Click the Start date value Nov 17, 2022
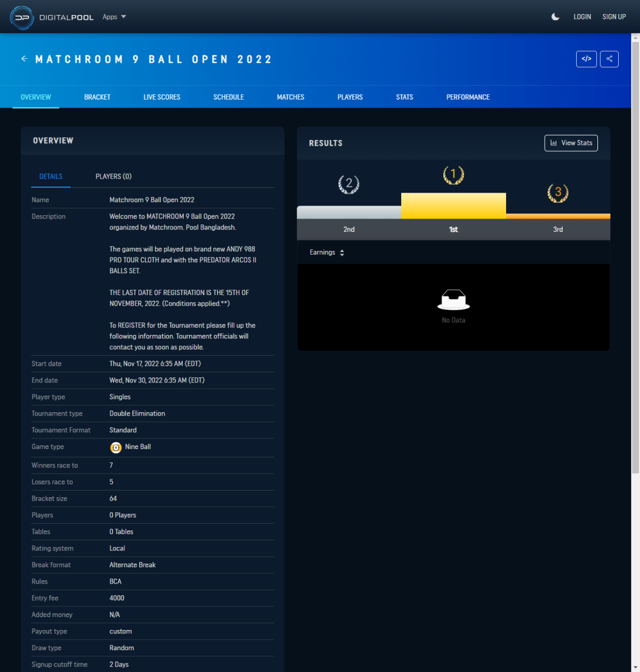 [155, 364]
